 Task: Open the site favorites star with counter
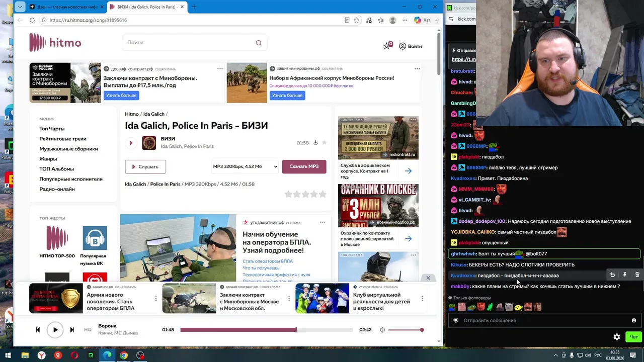(387, 46)
